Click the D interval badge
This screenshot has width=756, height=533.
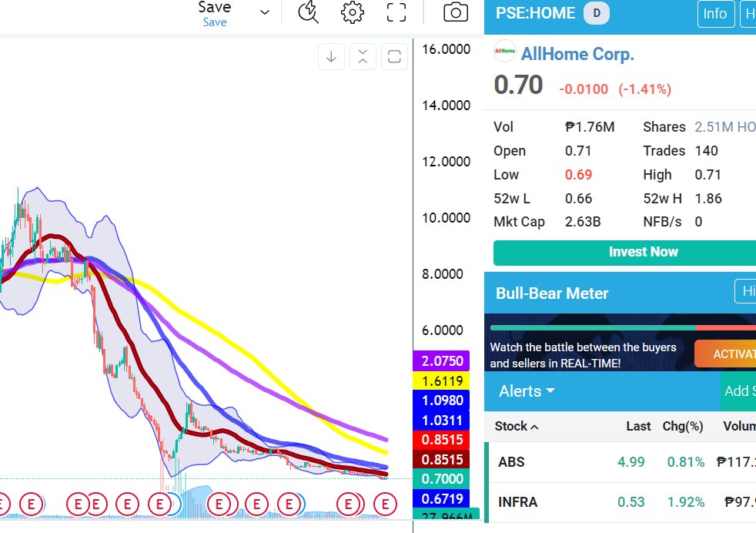coord(597,13)
